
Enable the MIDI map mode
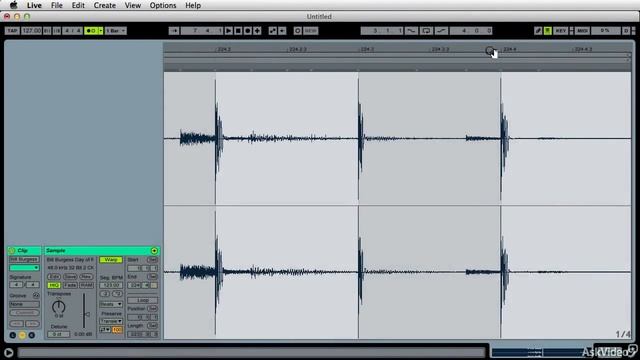[582, 31]
